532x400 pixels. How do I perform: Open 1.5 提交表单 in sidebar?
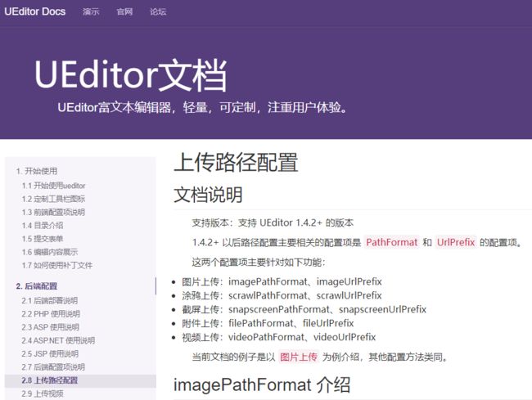[x=43, y=239]
